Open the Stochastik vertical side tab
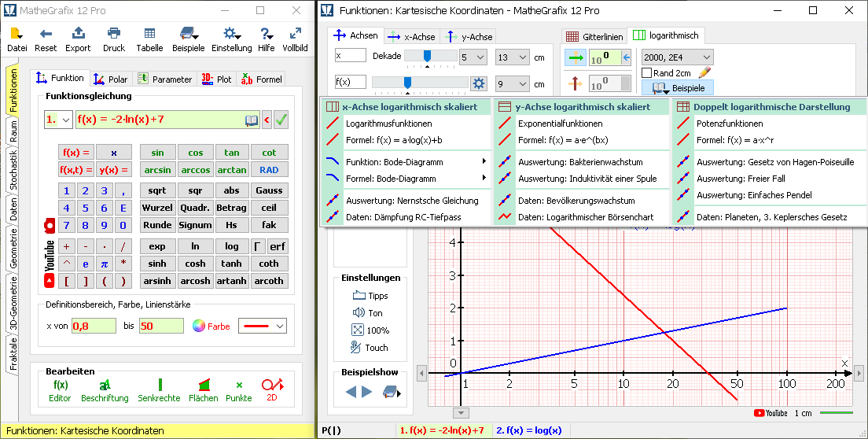Screen dimensions: 868x439 click(13, 170)
